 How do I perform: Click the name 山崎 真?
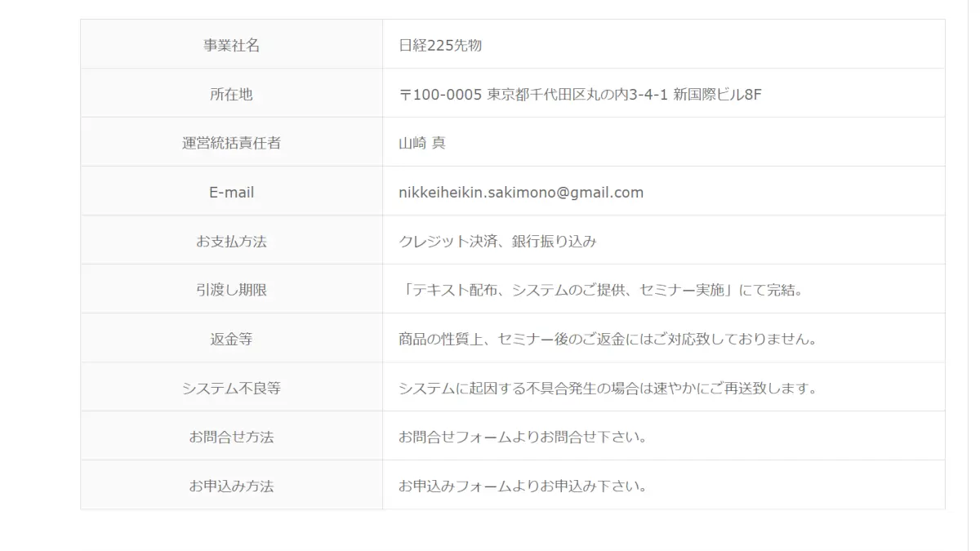[x=422, y=144]
